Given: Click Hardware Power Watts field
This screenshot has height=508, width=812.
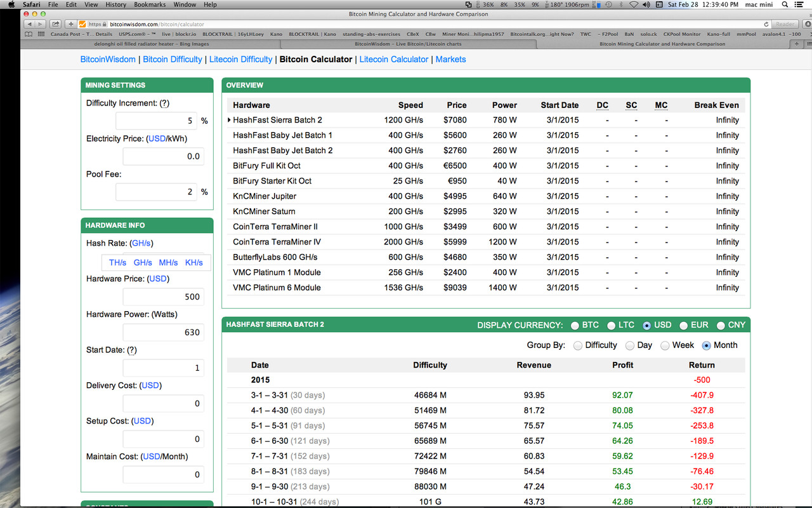Looking at the screenshot, I should tap(163, 332).
